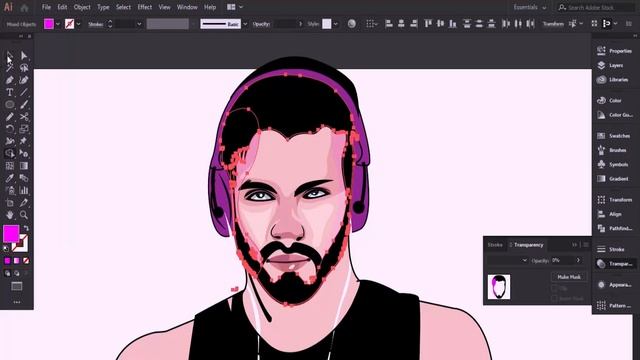This screenshot has width=640, height=360.
Task: Switch to the Stroke panel tab
Action: [495, 245]
